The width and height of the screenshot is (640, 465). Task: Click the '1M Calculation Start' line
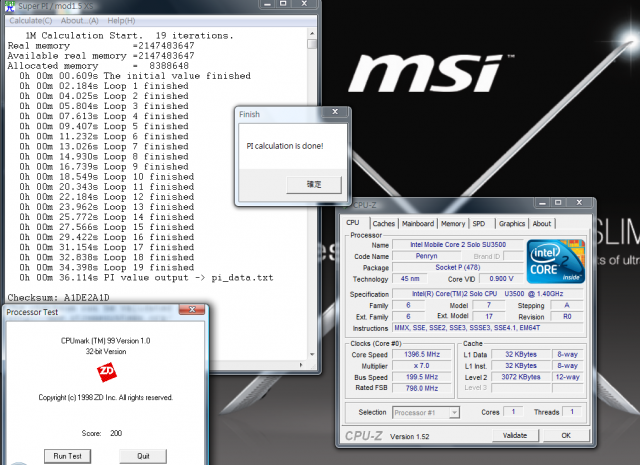(x=129, y=36)
